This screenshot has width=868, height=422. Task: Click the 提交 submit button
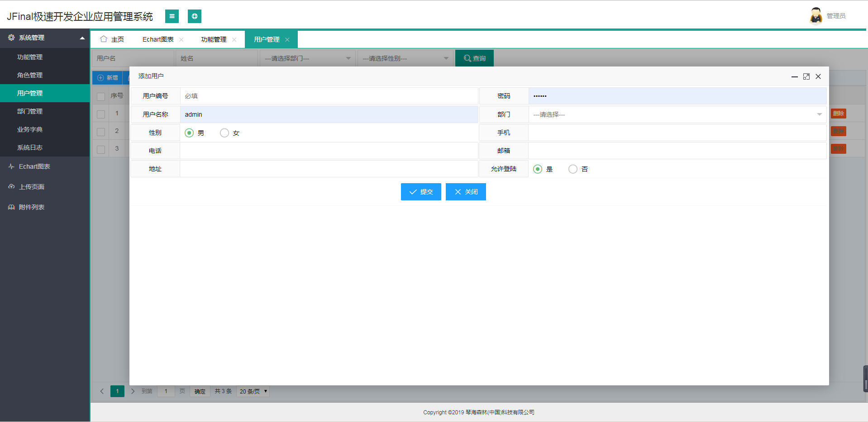coord(421,192)
